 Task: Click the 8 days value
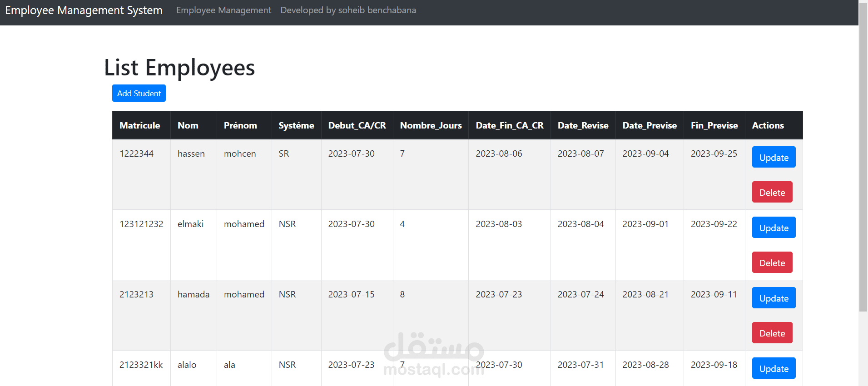click(x=402, y=294)
